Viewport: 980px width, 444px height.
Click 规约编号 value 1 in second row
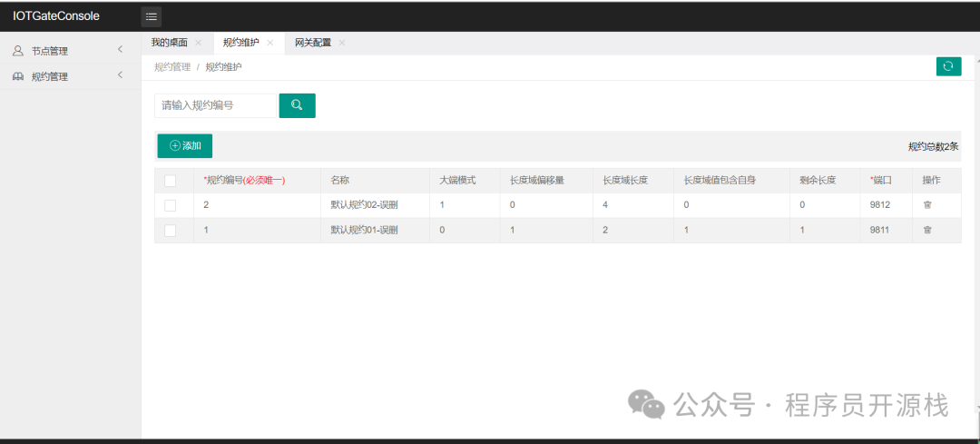[x=206, y=230]
